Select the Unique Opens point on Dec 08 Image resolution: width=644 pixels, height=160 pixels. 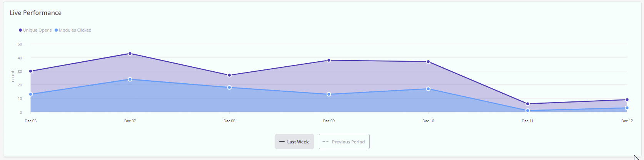pyautogui.click(x=229, y=75)
